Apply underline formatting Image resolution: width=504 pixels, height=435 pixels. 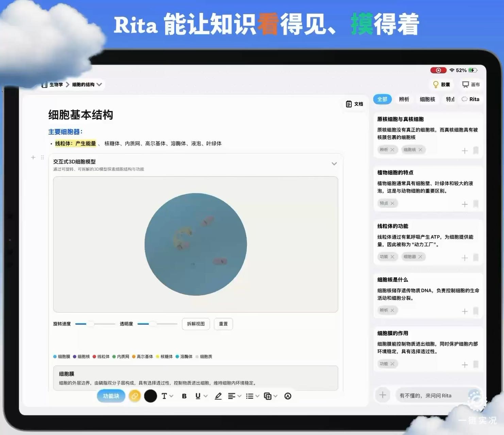[x=198, y=396]
